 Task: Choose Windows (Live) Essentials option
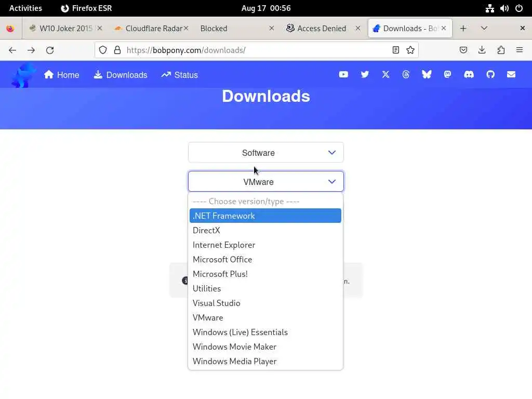[265, 332]
